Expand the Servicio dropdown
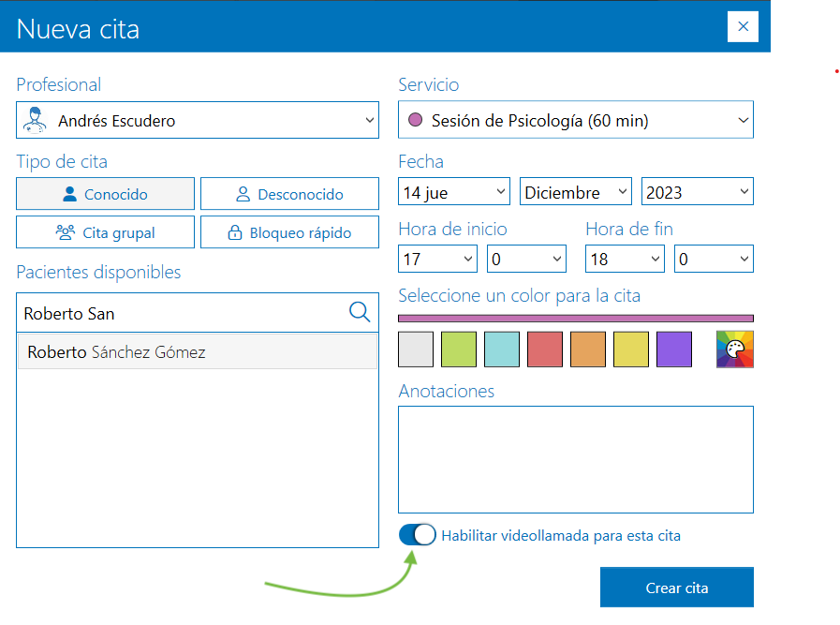 point(576,121)
